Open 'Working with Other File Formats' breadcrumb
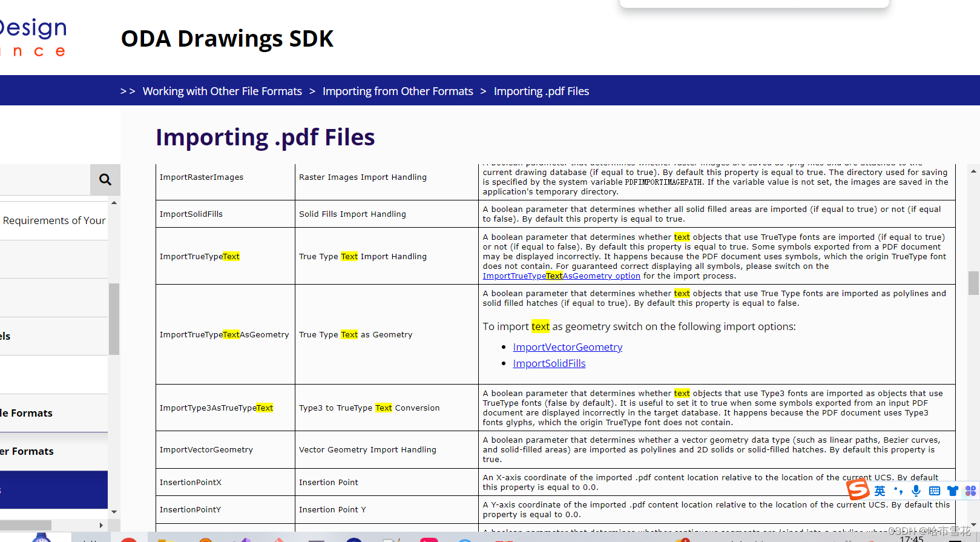 [x=222, y=91]
